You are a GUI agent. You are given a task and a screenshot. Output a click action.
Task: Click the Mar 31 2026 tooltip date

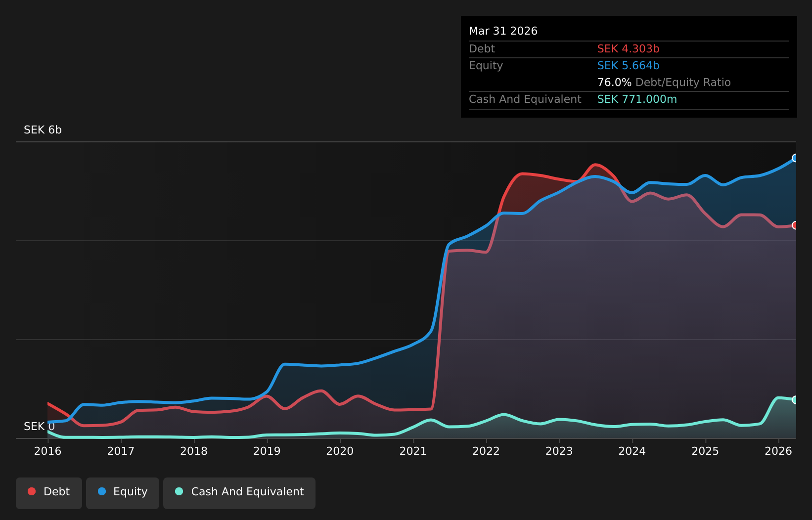pyautogui.click(x=503, y=31)
